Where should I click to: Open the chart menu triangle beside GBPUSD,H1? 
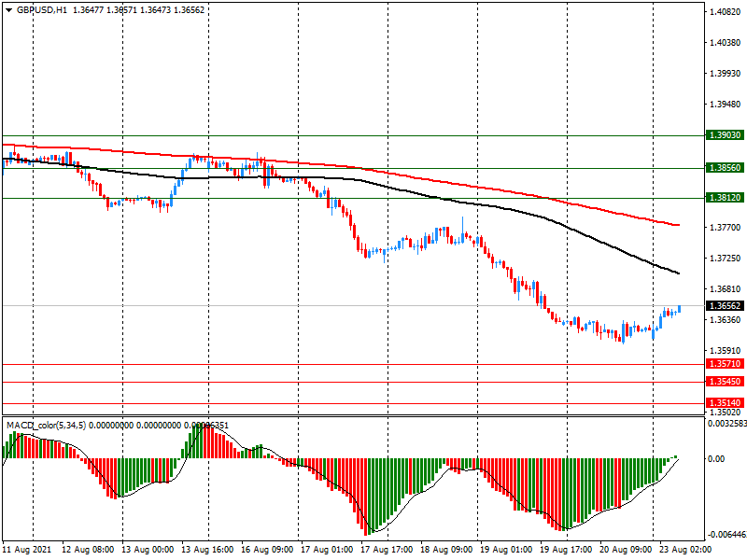pos(8,10)
